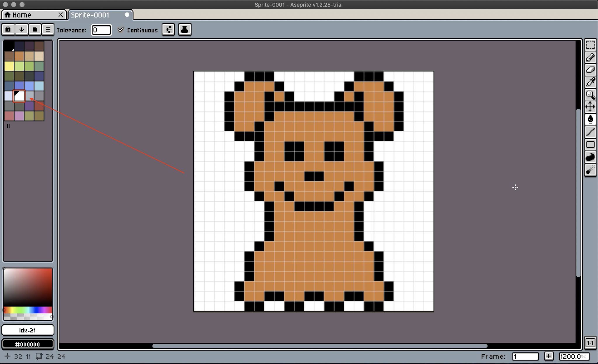Viewport: 598px width, 364px height.
Task: Select the Move tool
Action: tap(590, 107)
